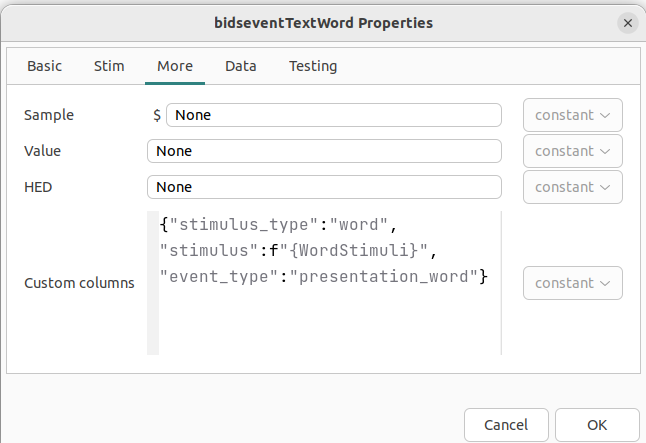Viewport: 646px width, 443px height.
Task: Click the Custom columns label
Action: pos(79,283)
